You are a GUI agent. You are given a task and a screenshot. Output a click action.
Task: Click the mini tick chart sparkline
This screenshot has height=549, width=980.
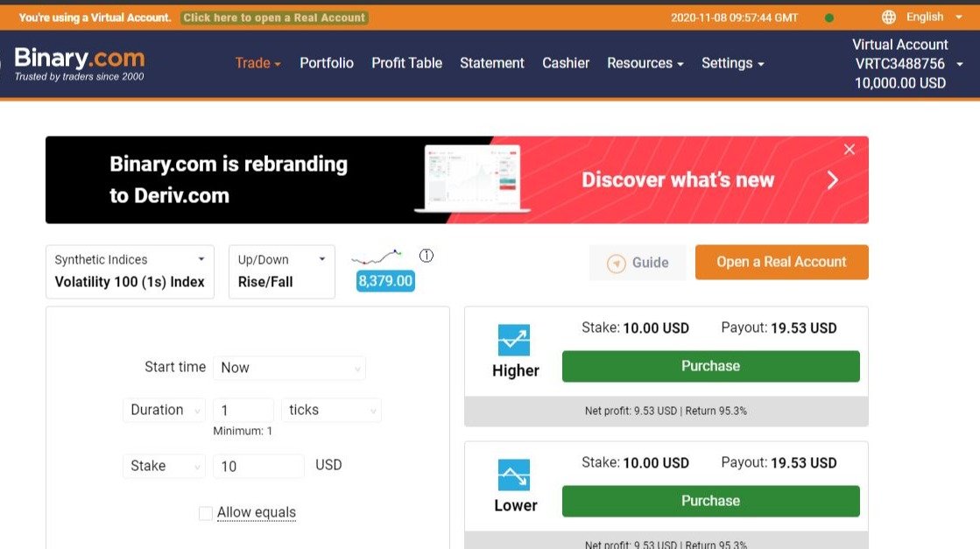(x=377, y=257)
